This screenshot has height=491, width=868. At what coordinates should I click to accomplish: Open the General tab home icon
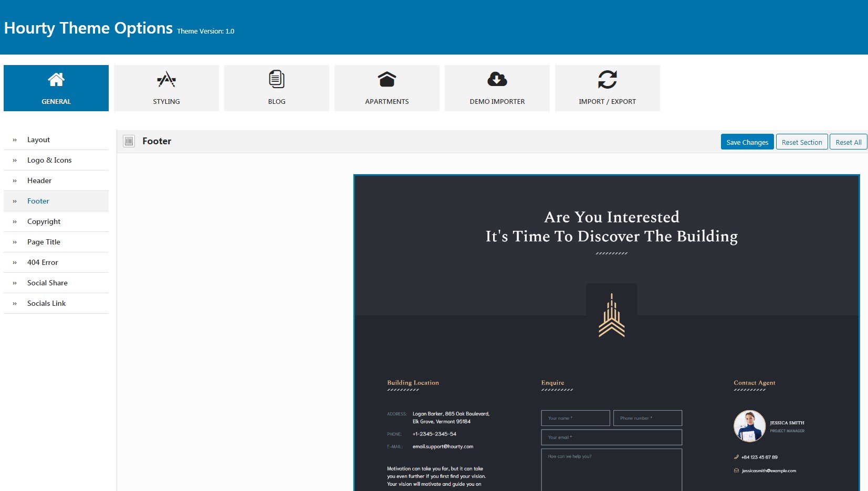pyautogui.click(x=56, y=79)
